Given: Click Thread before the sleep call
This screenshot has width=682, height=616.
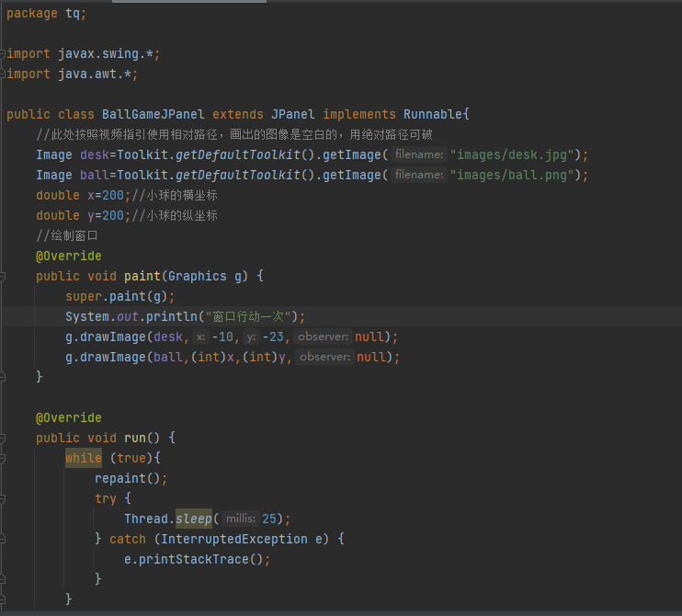Looking at the screenshot, I should pos(146,519).
